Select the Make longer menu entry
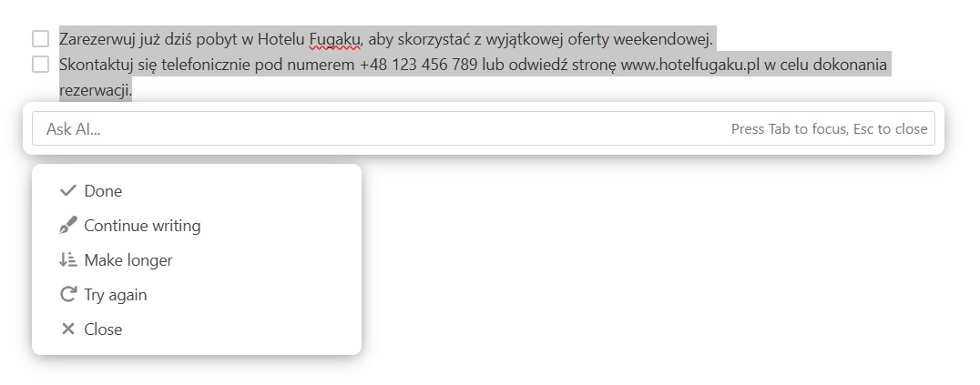The width and height of the screenshot is (980, 385). [196, 260]
